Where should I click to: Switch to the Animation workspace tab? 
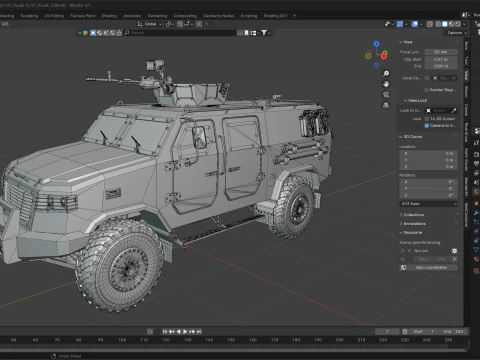132,16
